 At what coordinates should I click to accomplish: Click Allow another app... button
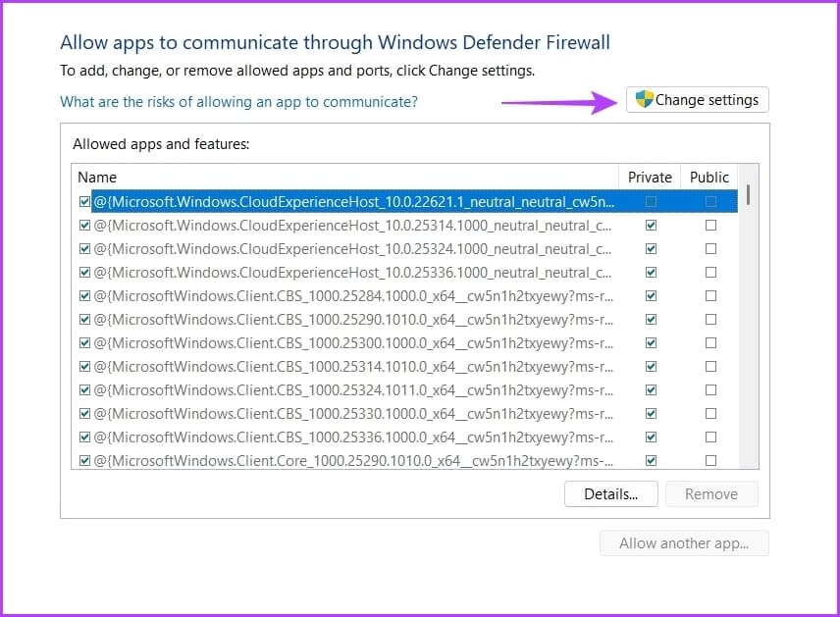[684, 543]
